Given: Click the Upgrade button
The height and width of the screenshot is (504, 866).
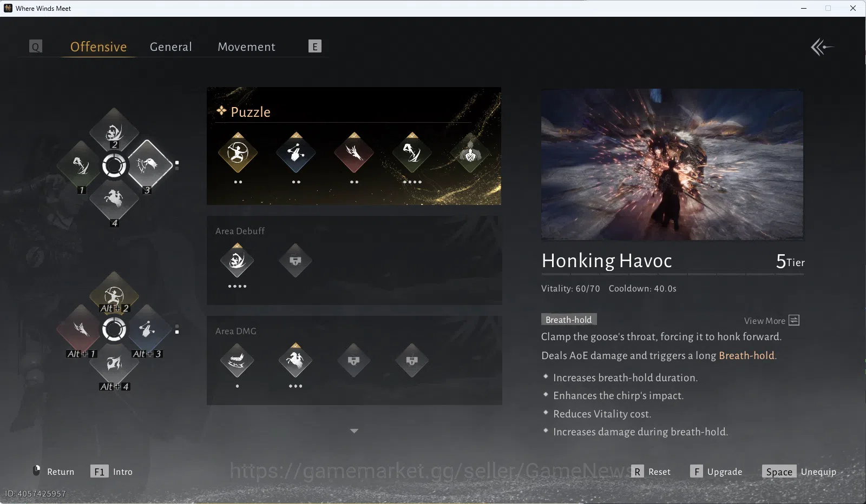Looking at the screenshot, I should pos(717,472).
